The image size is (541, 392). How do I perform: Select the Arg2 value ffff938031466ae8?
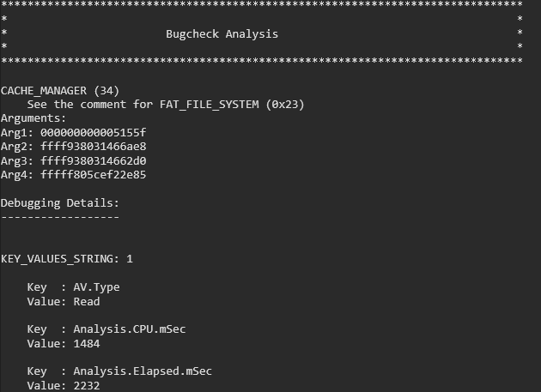93,147
